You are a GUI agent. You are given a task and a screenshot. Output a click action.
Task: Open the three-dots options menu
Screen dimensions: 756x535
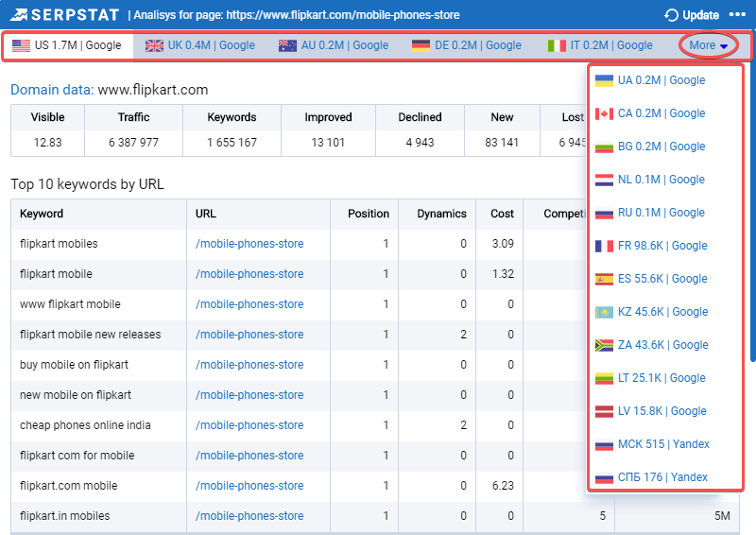(737, 14)
